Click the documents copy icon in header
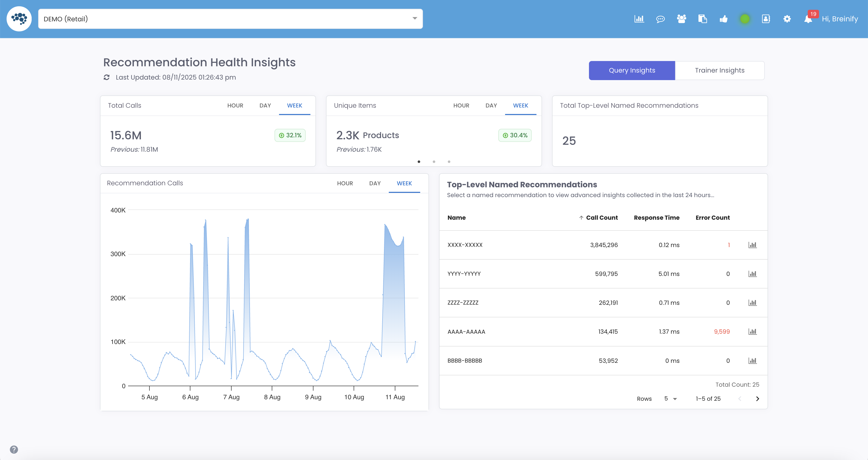Viewport: 868px width, 460px height. 702,19
